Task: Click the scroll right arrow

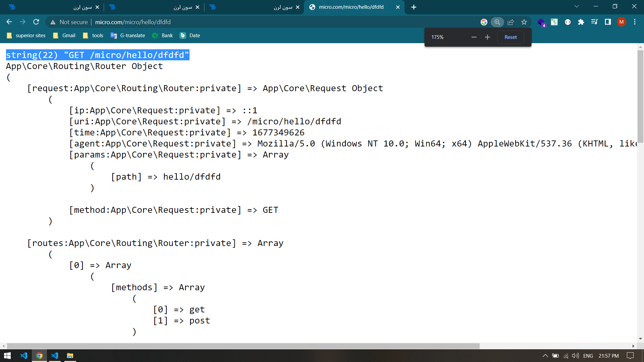Action: pyautogui.click(x=633, y=346)
